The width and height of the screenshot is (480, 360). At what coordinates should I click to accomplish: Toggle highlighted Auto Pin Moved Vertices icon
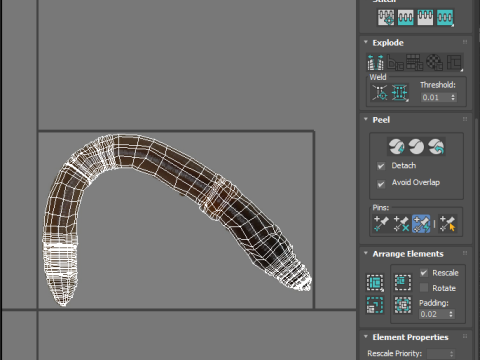[421, 223]
